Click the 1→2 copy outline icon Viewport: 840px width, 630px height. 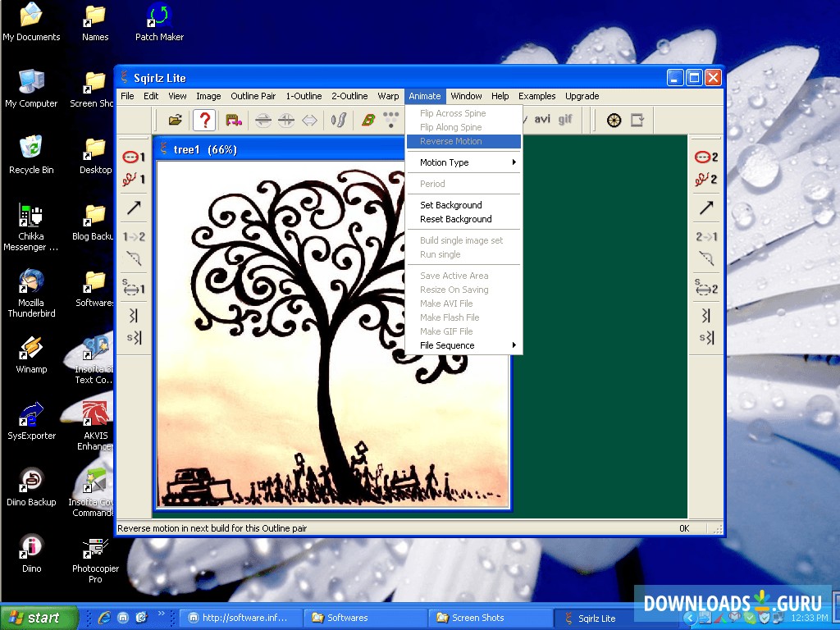click(x=134, y=236)
